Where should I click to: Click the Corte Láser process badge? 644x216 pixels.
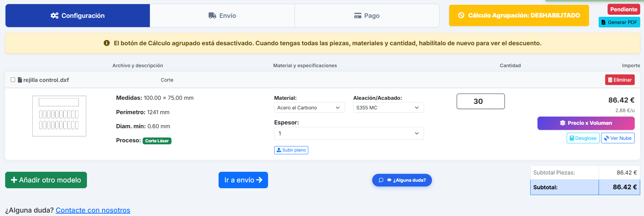point(157,141)
